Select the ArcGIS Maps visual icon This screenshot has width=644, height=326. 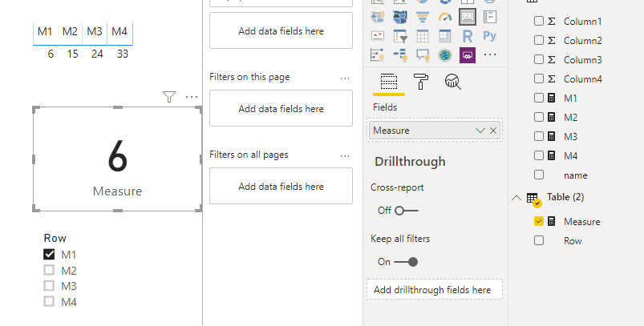(445, 55)
